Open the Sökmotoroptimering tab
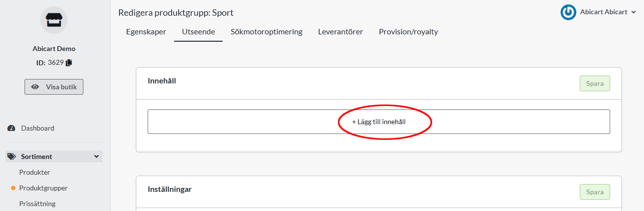The width and height of the screenshot is (644, 211). [x=266, y=32]
